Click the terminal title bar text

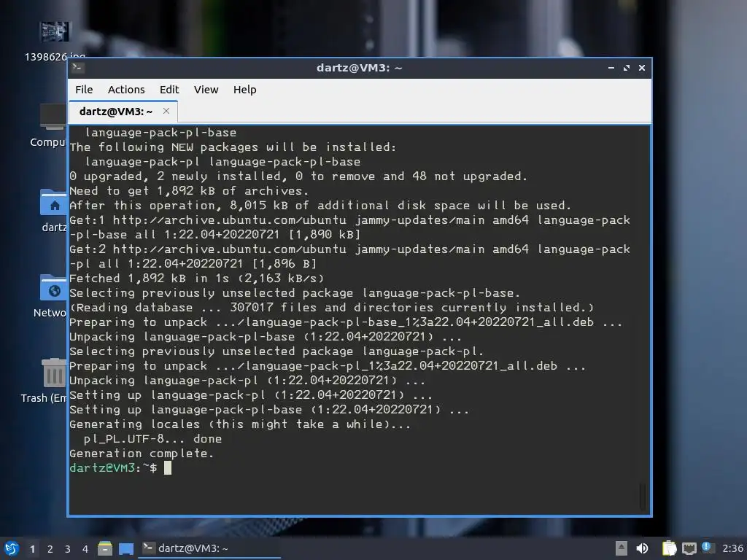click(x=359, y=68)
